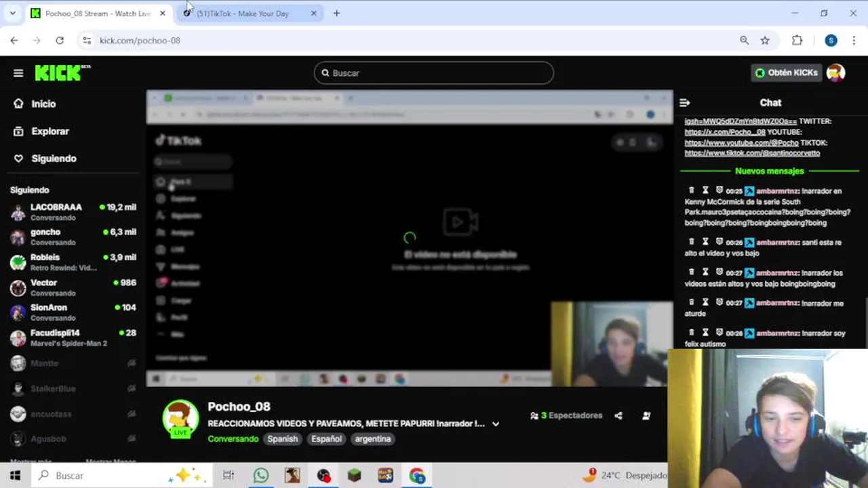Image resolution: width=868 pixels, height=488 pixels.
Task: Open Robleis channel in sidebar
Action: pos(73,262)
